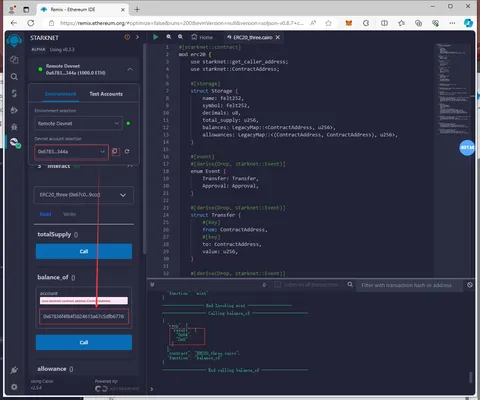Go back in browser history
Image resolution: width=480 pixels, height=400 pixels.
click(x=14, y=23)
